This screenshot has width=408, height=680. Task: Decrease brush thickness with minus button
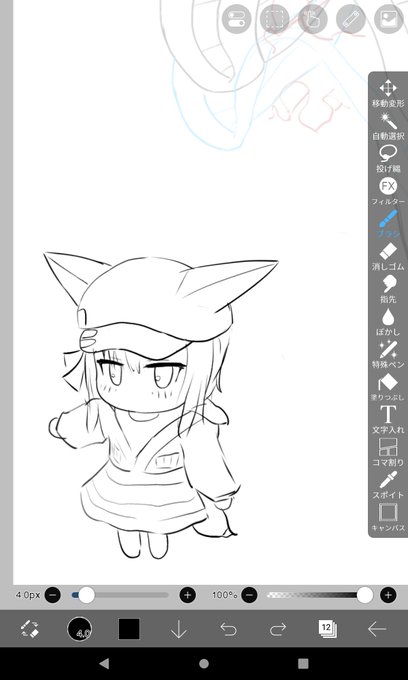point(52,595)
